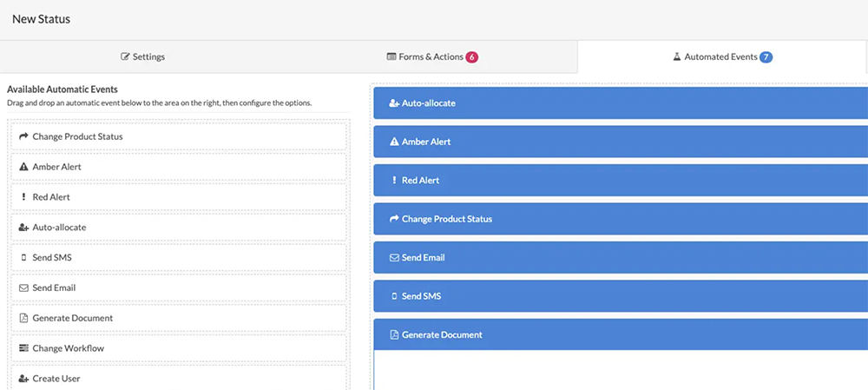Image resolution: width=868 pixels, height=390 pixels.
Task: Click the blue 7 badge on Automated Events
Action: [766, 56]
